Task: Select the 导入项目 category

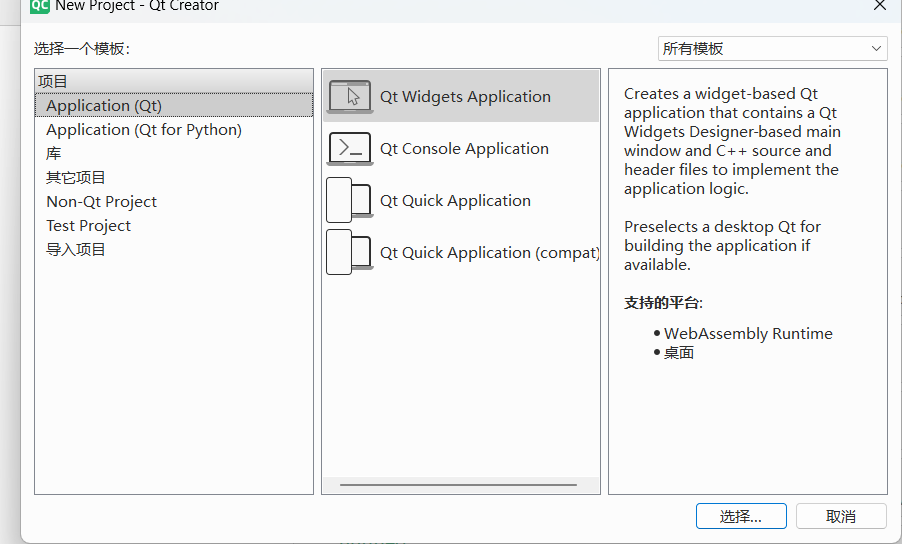Action: (174, 250)
